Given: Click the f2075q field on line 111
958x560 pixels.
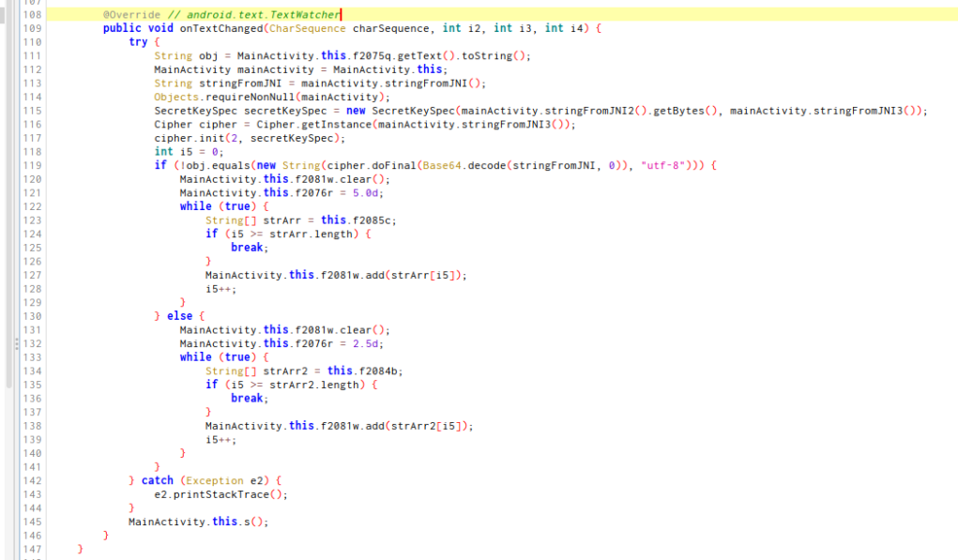Looking at the screenshot, I should click(x=372, y=56).
